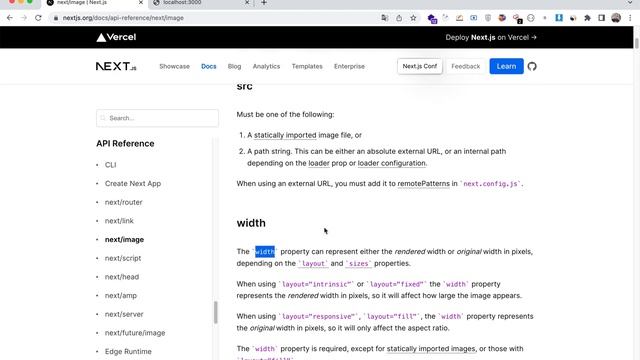Toggle the browser side panel icon

[601, 18]
